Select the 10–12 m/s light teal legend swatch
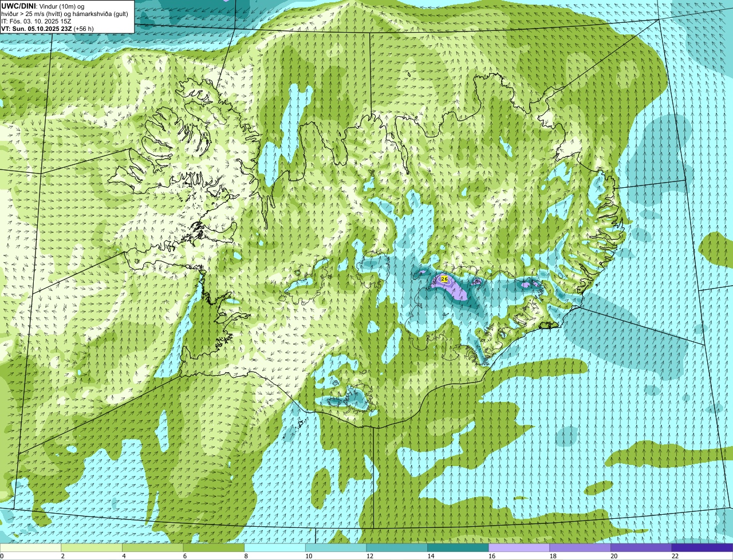 (336, 547)
